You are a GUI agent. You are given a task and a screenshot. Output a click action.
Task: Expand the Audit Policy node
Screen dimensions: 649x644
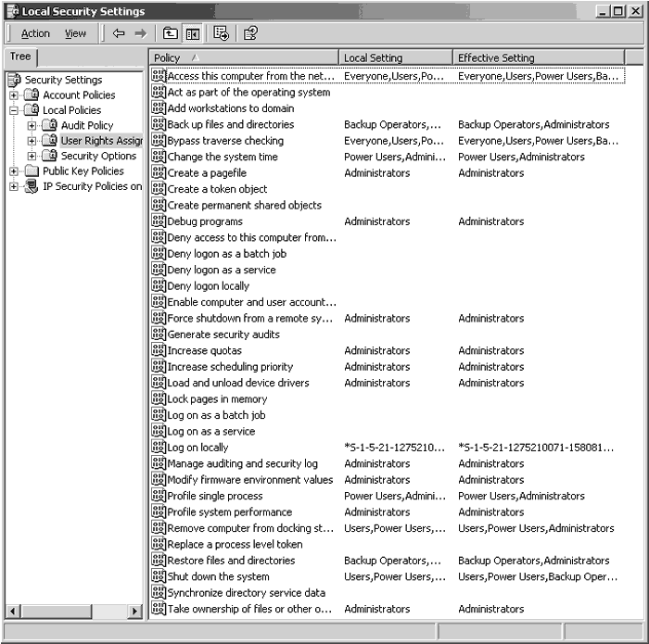click(x=32, y=125)
